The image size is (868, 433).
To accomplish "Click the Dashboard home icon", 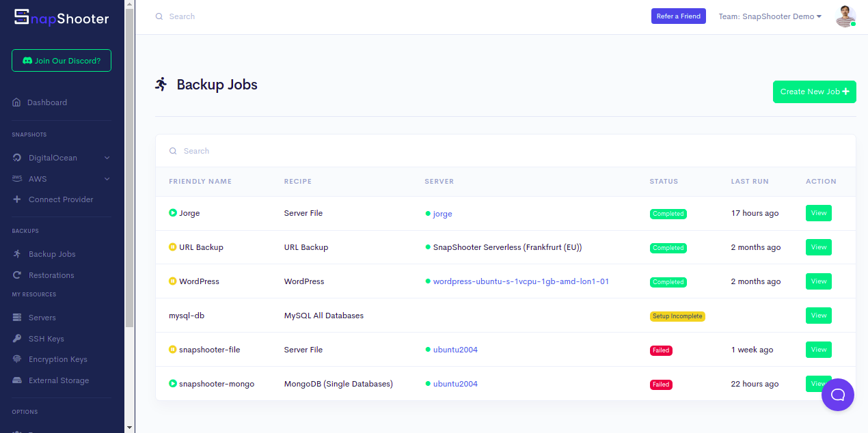I will 16,102.
